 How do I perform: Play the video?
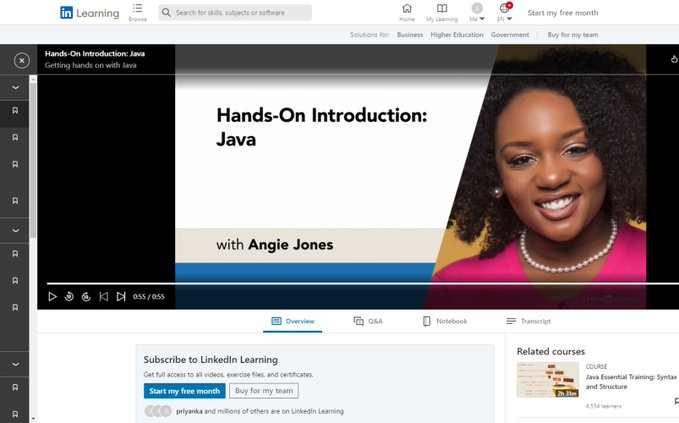(52, 297)
